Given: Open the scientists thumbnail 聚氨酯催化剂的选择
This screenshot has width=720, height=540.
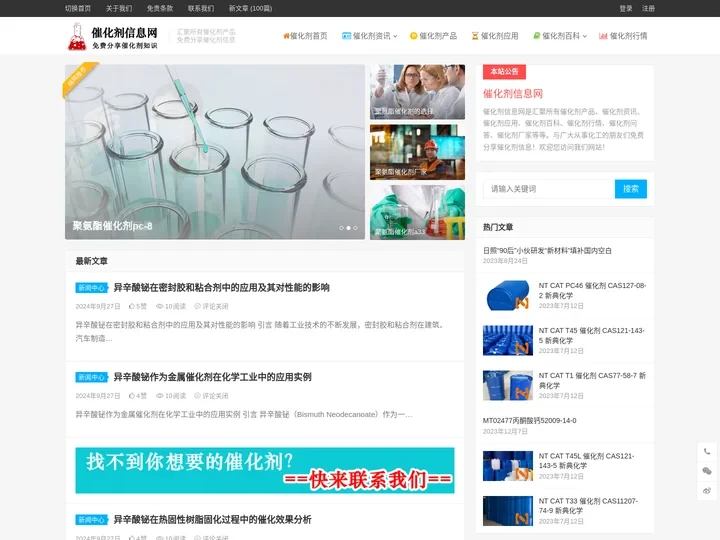Looking at the screenshot, I should click(x=417, y=92).
